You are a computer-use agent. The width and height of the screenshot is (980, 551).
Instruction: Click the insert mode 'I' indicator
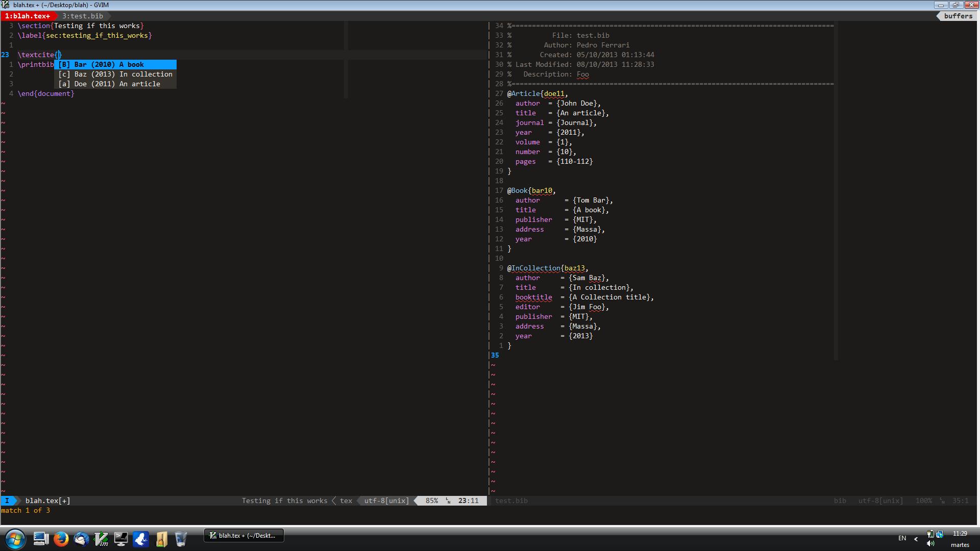point(7,500)
